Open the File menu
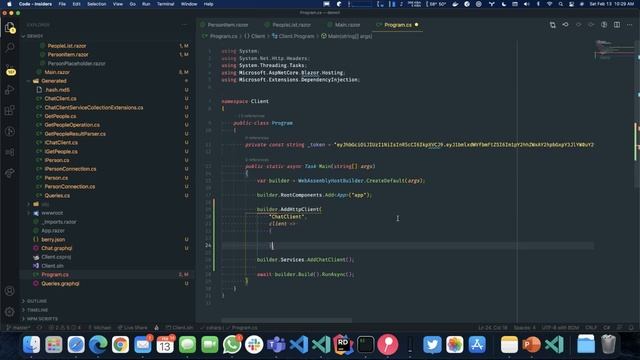The width and height of the screenshot is (640, 360). click(62, 4)
